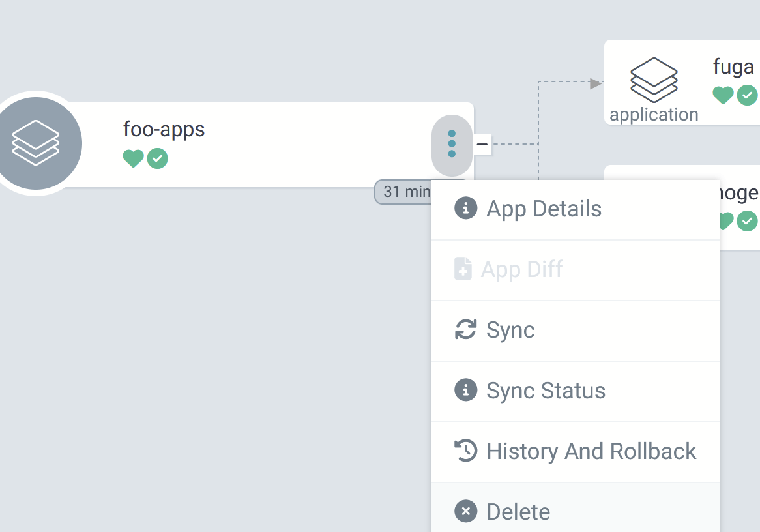Click the hoge synced checkmark icon
Image resolution: width=760 pixels, height=532 pixels.
click(x=747, y=221)
